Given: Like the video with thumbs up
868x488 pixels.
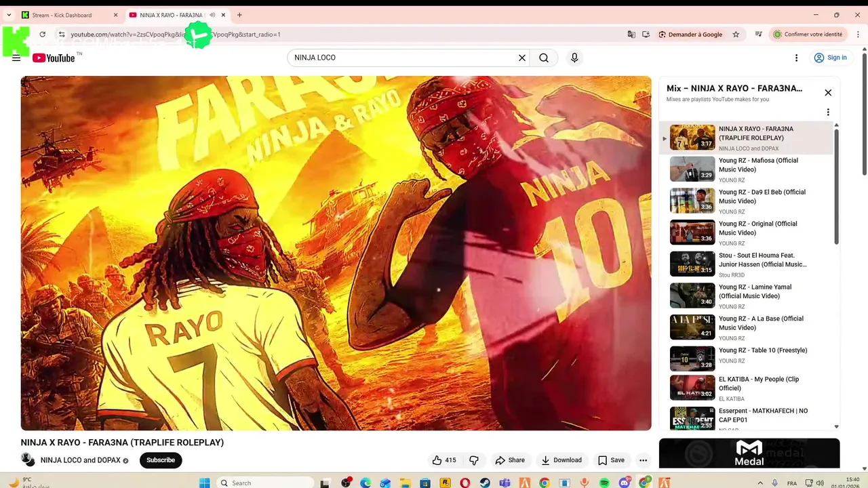Looking at the screenshot, I should coord(444,460).
